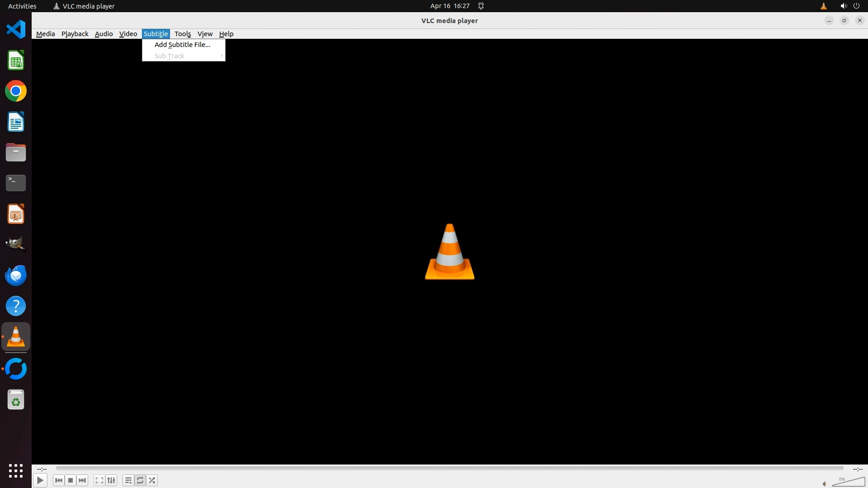
Task: Click the Previous media button
Action: 58,480
